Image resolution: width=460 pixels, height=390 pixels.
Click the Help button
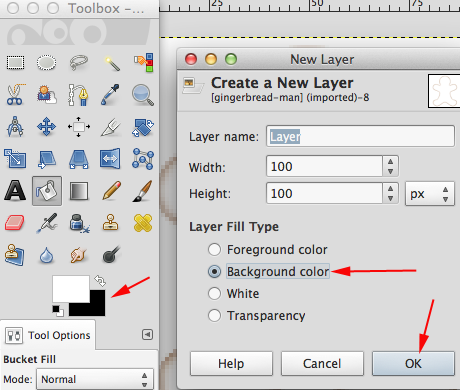pyautogui.click(x=231, y=364)
